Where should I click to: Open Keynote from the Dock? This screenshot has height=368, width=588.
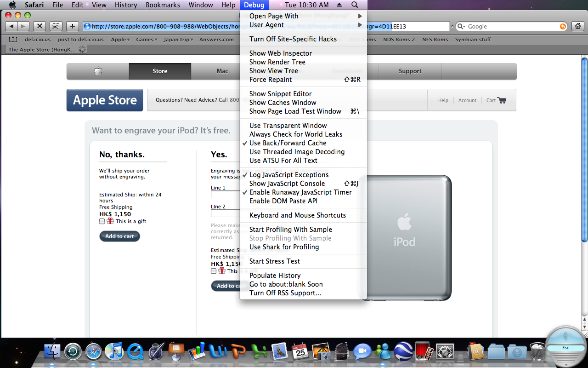coord(176,352)
